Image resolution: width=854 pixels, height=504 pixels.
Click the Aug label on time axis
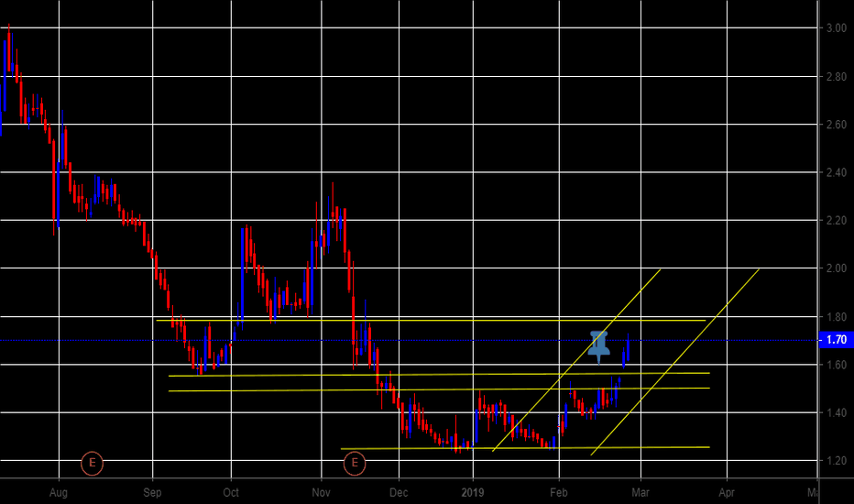pos(59,493)
